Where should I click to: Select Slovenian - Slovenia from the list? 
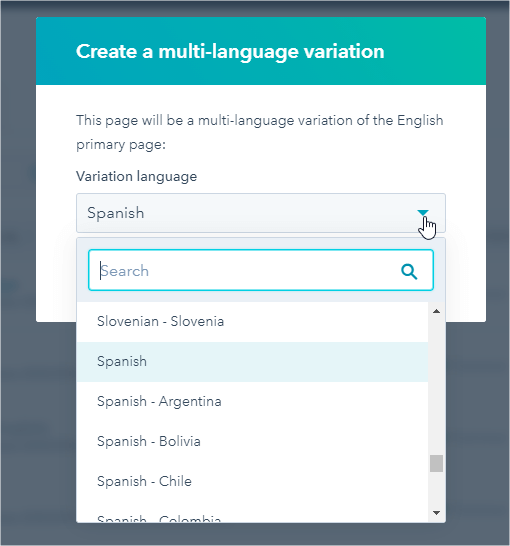[252, 321]
